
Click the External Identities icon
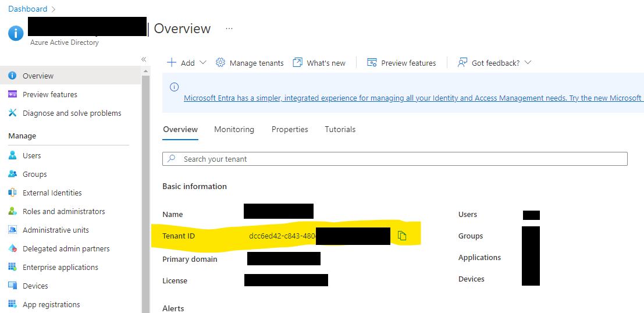(x=12, y=192)
